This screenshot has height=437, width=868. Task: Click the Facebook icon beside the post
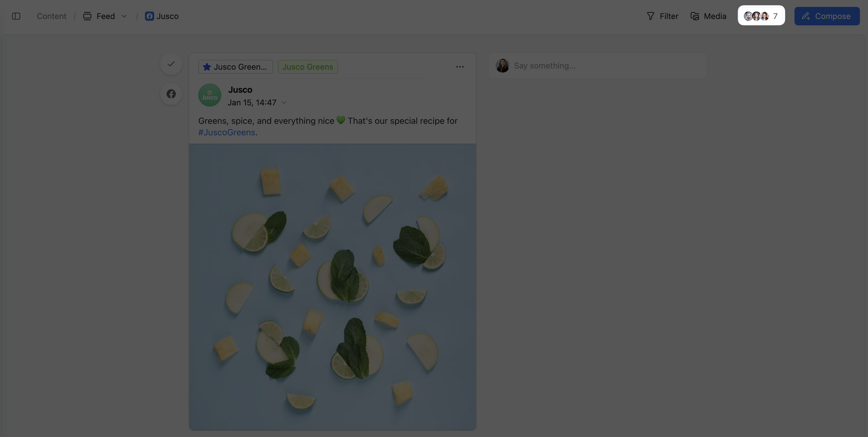coord(171,94)
